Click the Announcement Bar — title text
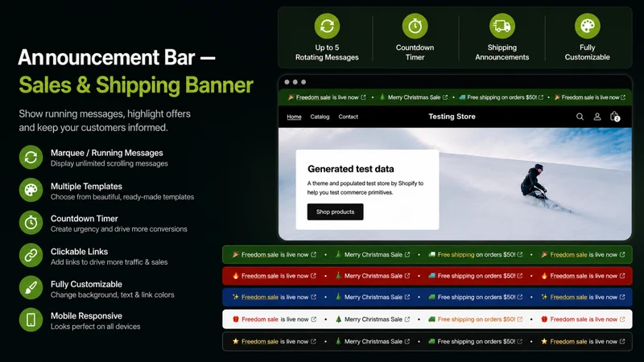644x362 pixels. coord(117,57)
